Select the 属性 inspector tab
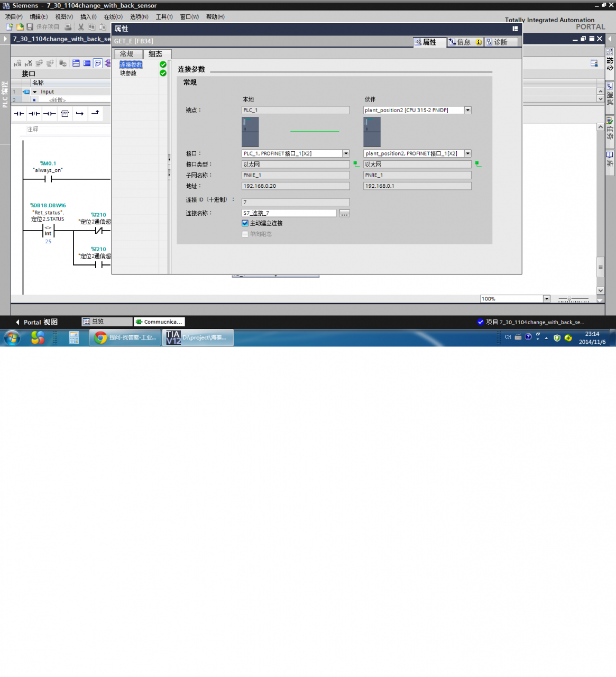Image resolution: width=616 pixels, height=677 pixels. [429, 42]
